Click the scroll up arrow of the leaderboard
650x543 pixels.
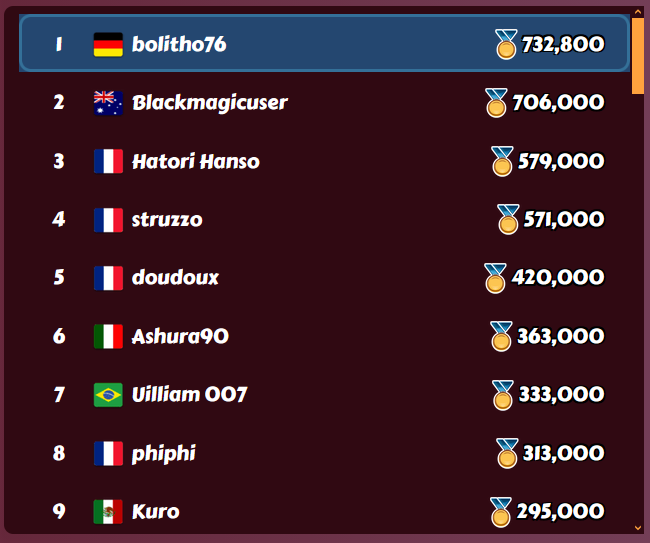click(638, 12)
